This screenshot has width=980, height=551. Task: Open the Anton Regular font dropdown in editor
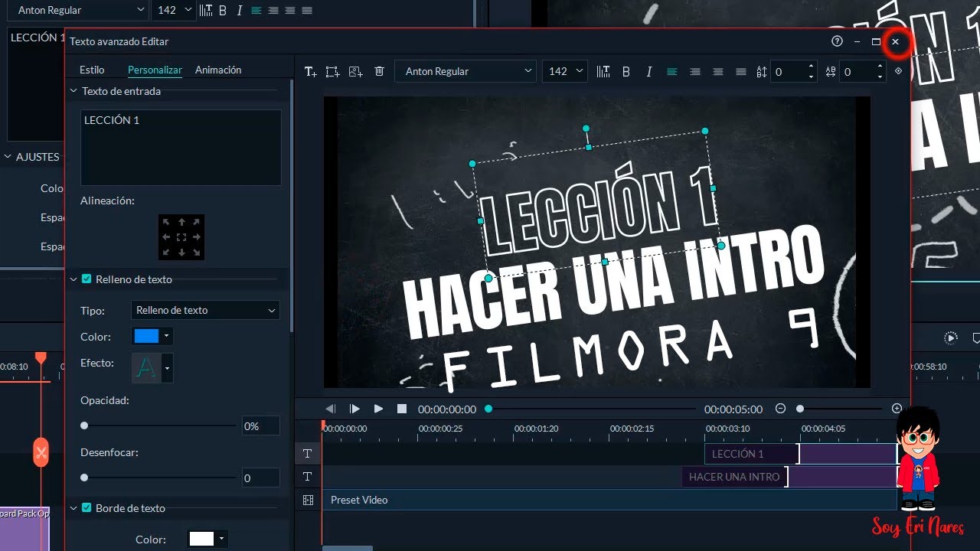(x=465, y=71)
